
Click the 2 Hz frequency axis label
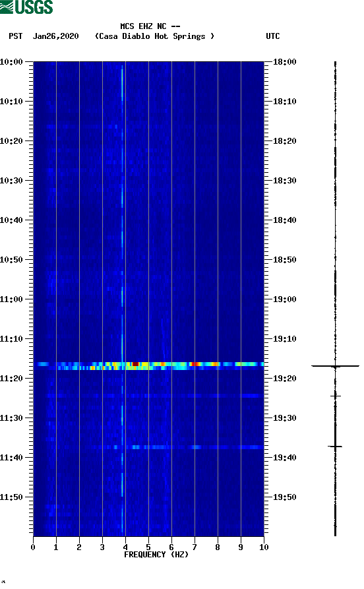point(79,547)
